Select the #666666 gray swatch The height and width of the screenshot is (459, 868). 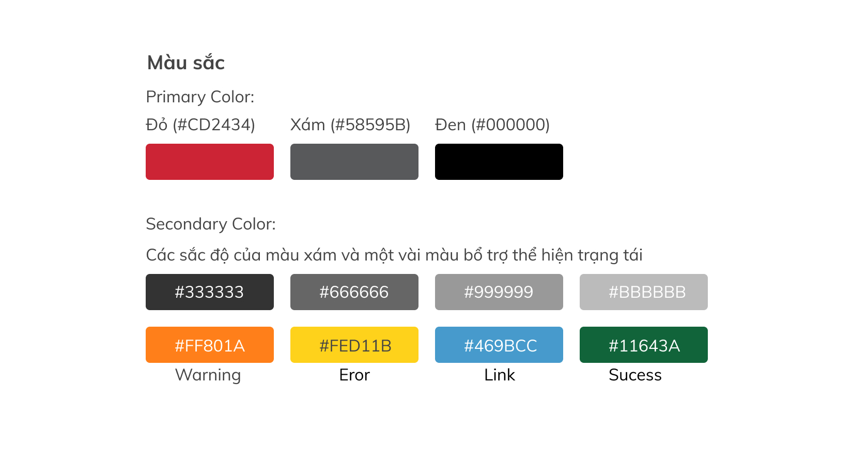tap(354, 292)
